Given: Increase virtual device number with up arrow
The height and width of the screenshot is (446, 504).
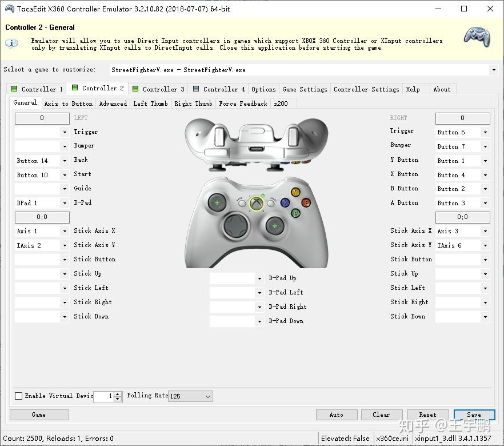Looking at the screenshot, I should pos(118,393).
